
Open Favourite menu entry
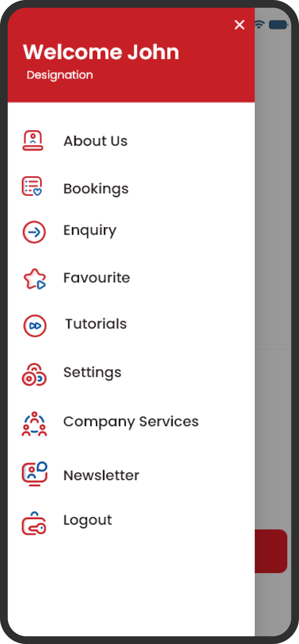coord(97,277)
